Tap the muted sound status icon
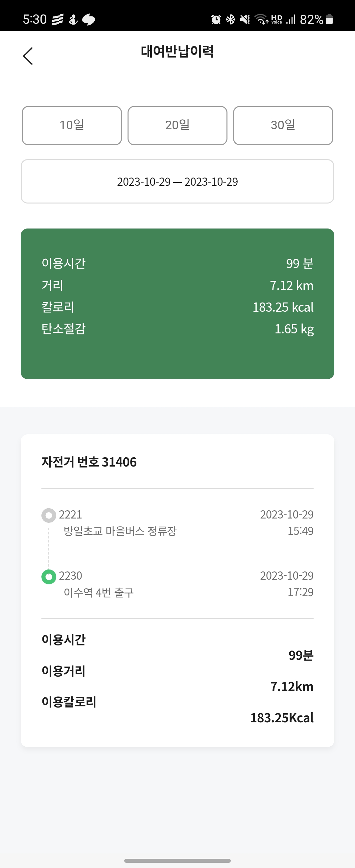Image resolution: width=355 pixels, height=868 pixels. click(245, 19)
